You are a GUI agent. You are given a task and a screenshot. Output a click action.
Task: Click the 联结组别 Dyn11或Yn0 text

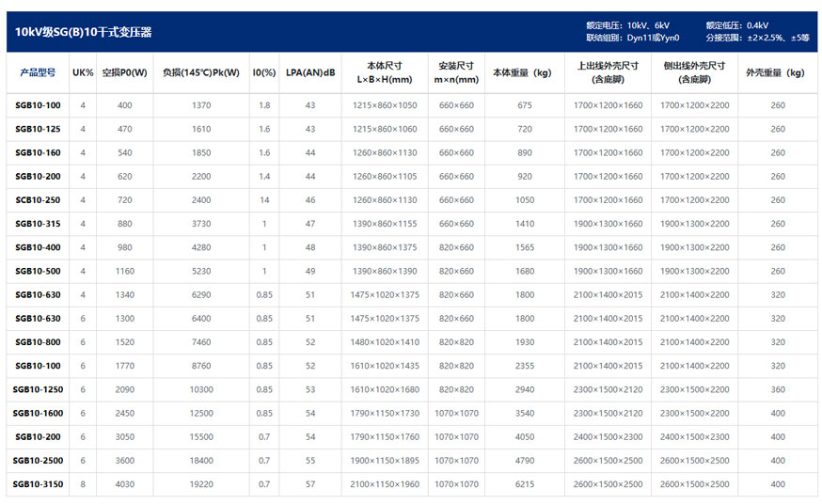[x=632, y=39]
